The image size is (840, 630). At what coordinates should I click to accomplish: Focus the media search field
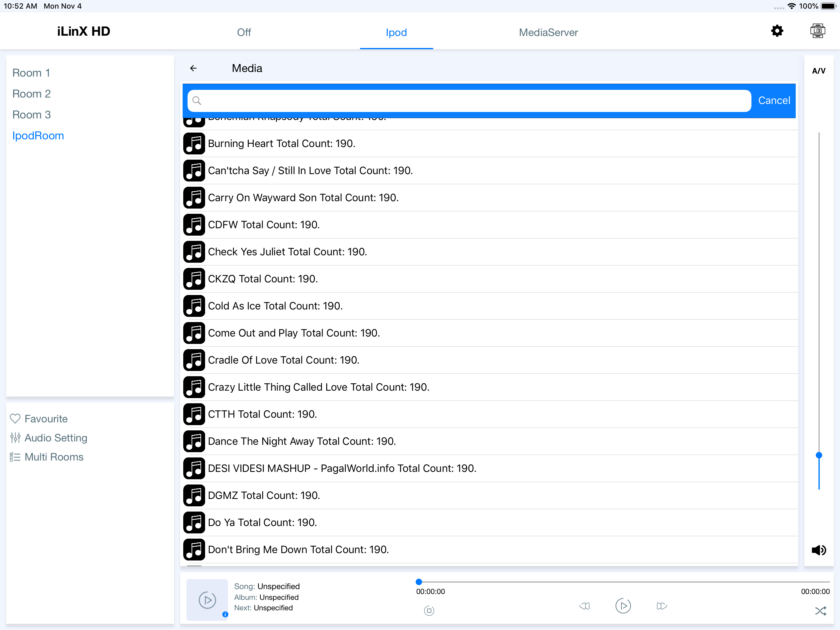tap(469, 101)
